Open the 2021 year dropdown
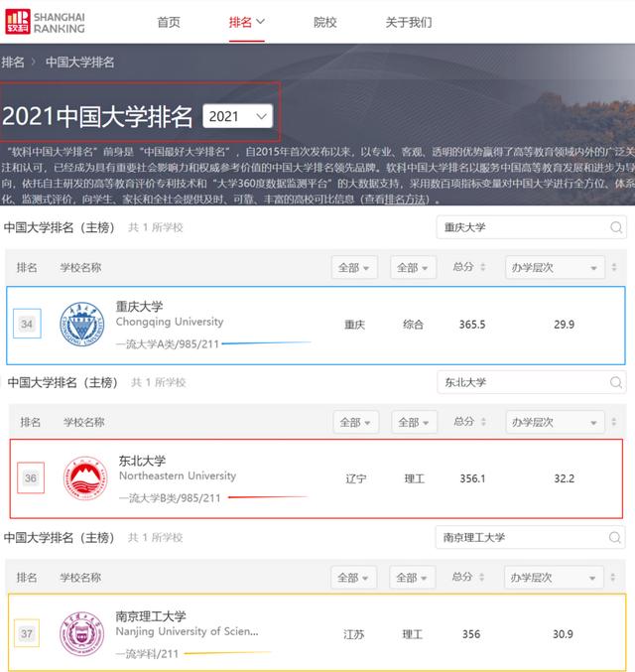Viewport: 635px width, 672px height. pyautogui.click(x=238, y=116)
